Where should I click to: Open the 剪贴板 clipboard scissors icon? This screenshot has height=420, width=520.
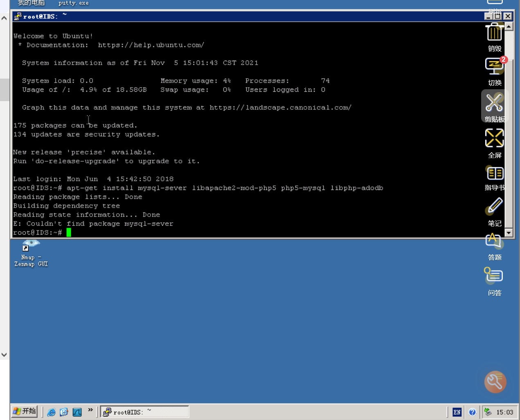(x=494, y=102)
